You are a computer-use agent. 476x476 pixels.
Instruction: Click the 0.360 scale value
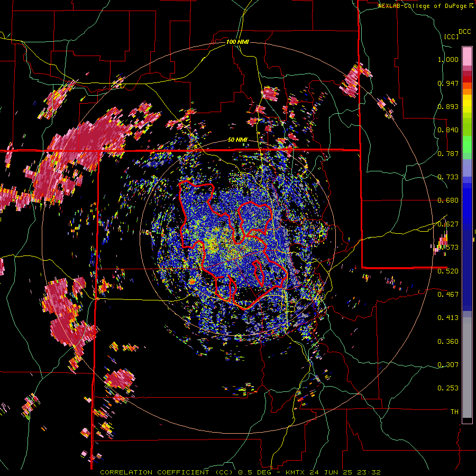pos(448,342)
